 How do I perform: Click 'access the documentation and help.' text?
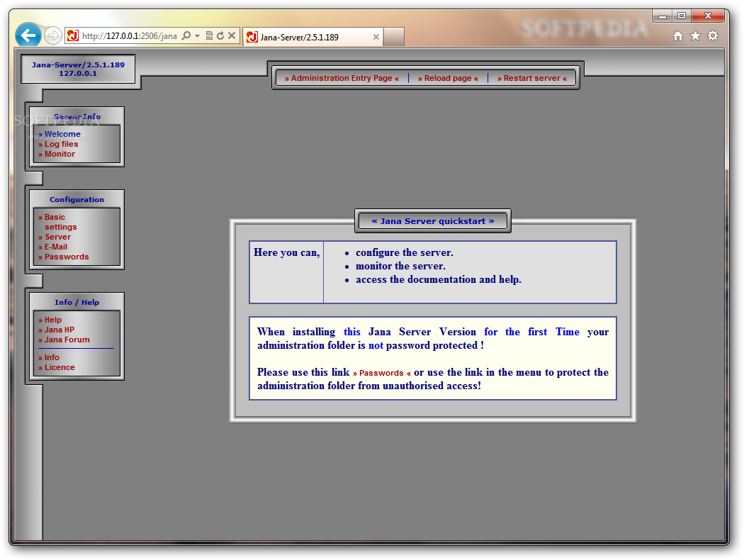click(439, 280)
